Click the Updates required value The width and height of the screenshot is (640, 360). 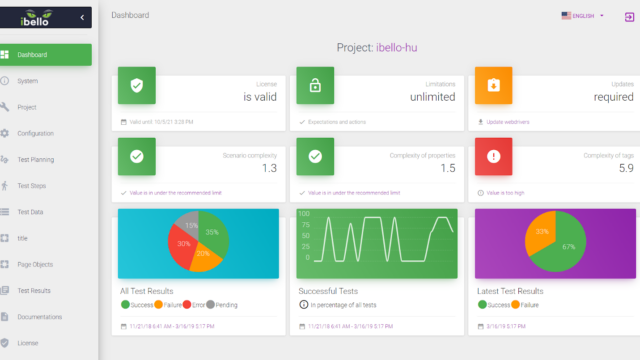click(613, 97)
